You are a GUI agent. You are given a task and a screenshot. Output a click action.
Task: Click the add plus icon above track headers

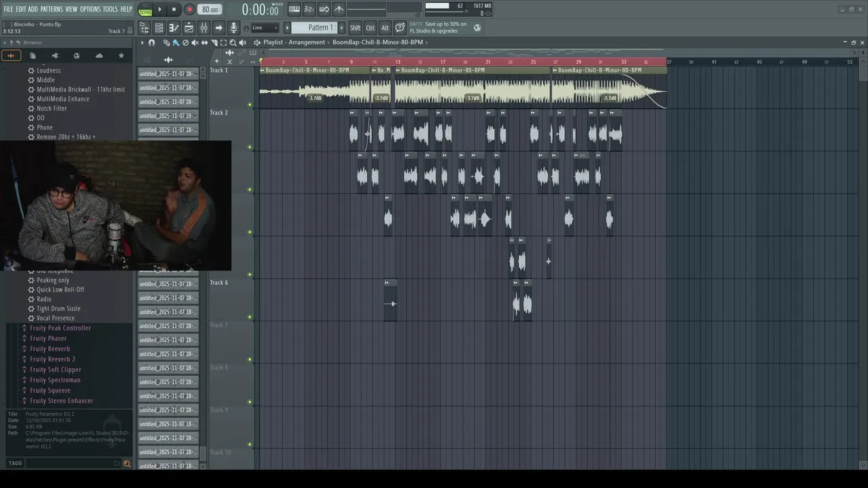(x=217, y=62)
